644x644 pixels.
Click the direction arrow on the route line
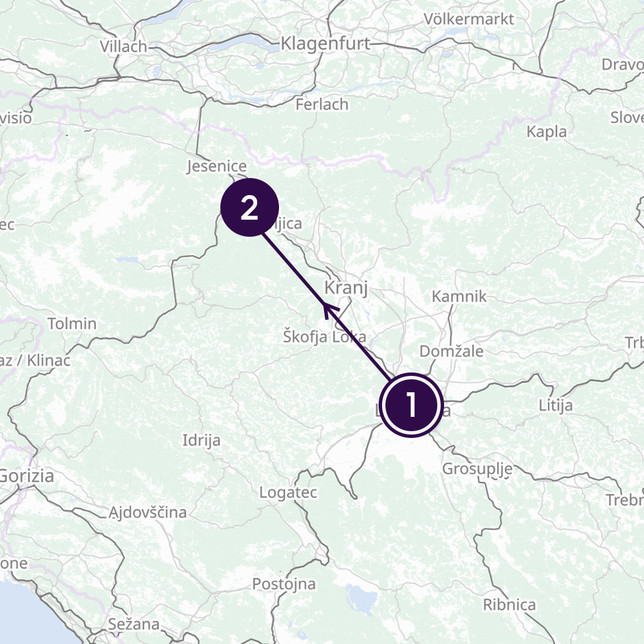click(330, 310)
